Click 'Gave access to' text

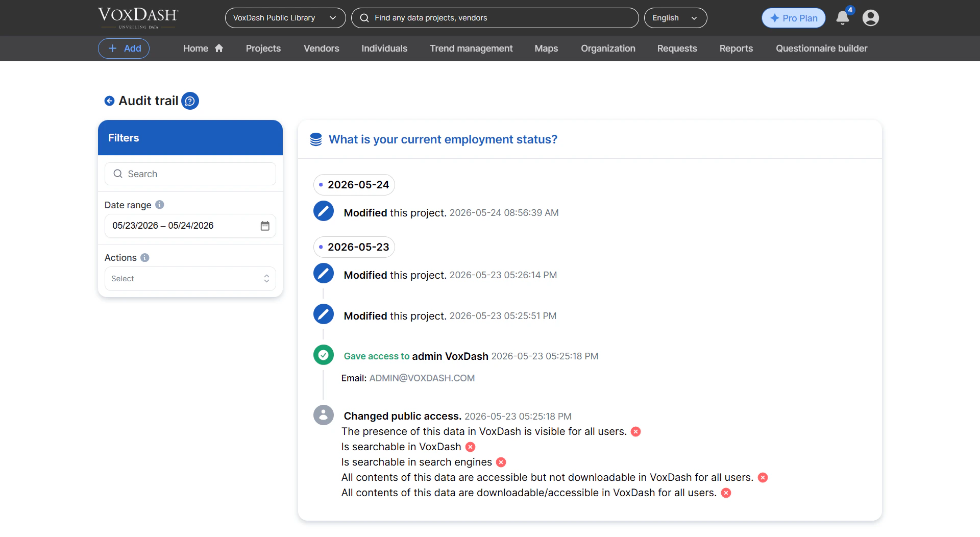pos(377,356)
